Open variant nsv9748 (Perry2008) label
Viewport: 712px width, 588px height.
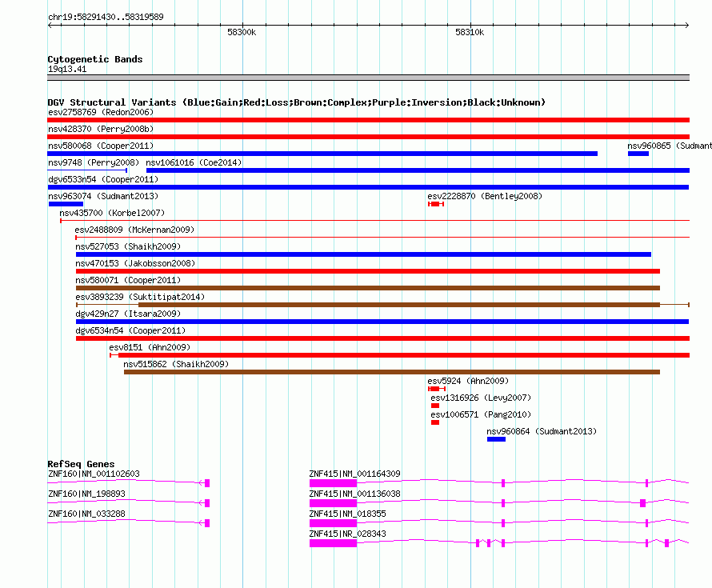(x=94, y=162)
